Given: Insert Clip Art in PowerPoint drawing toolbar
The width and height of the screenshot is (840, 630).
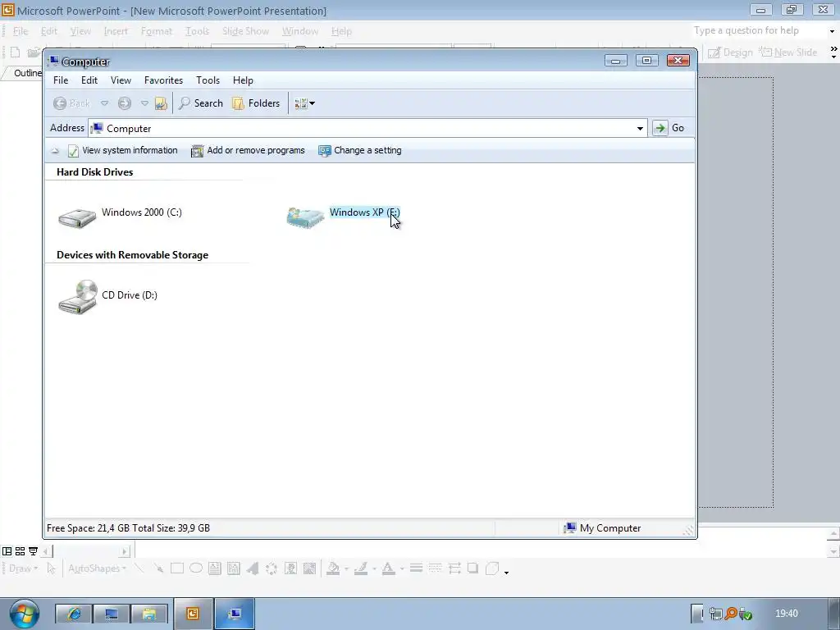Looking at the screenshot, I should coord(290,568).
